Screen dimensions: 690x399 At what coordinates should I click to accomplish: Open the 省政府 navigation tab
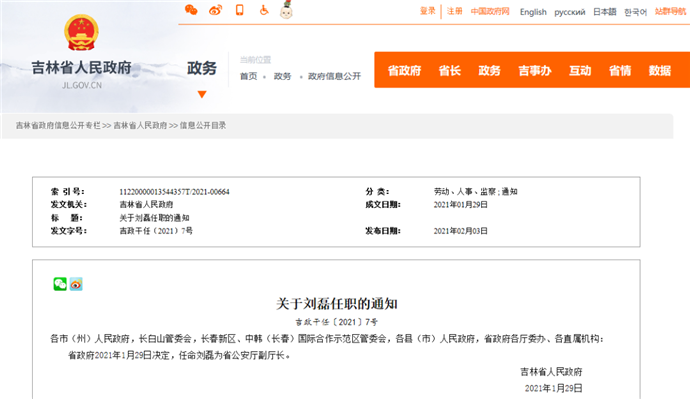[x=404, y=70]
